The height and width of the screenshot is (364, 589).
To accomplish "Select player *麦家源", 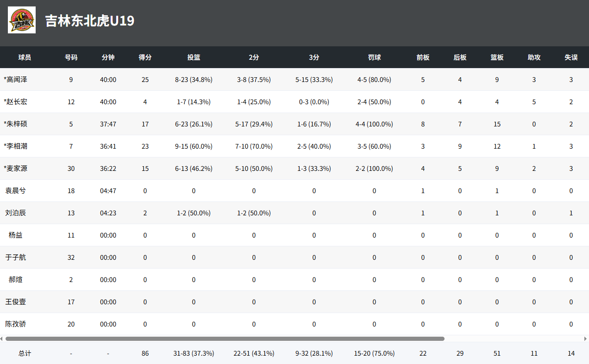I will coord(16,169).
